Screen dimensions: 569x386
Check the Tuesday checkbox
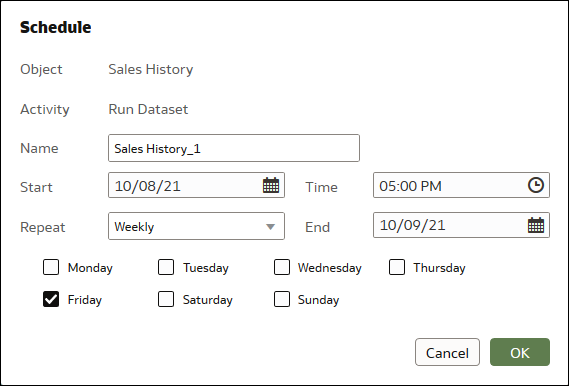point(166,267)
